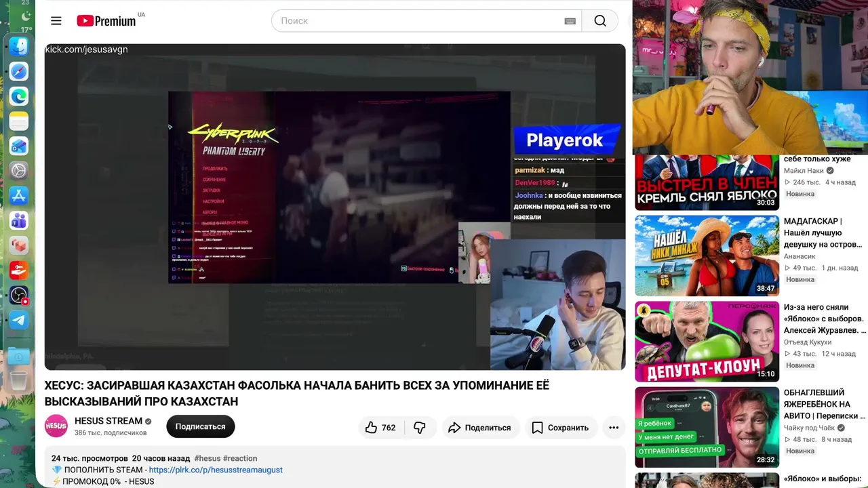Open Microsoft Teams from the Dock
Viewport: 868px width, 488px height.
(x=19, y=220)
